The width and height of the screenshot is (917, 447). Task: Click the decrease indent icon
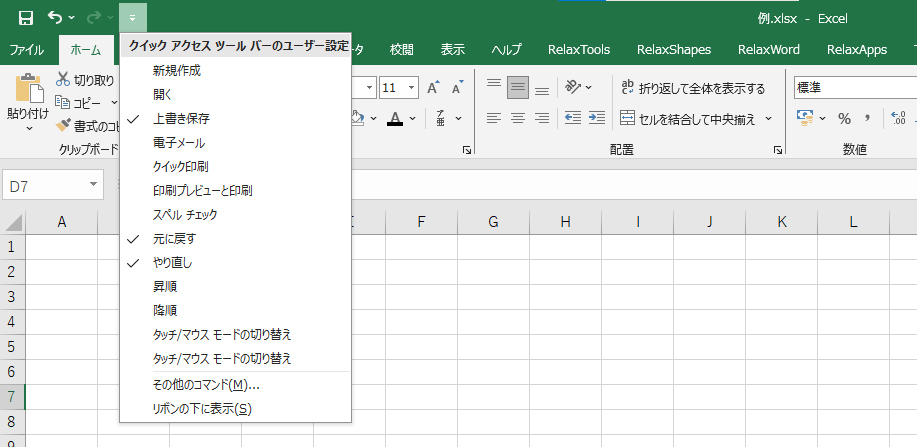573,119
